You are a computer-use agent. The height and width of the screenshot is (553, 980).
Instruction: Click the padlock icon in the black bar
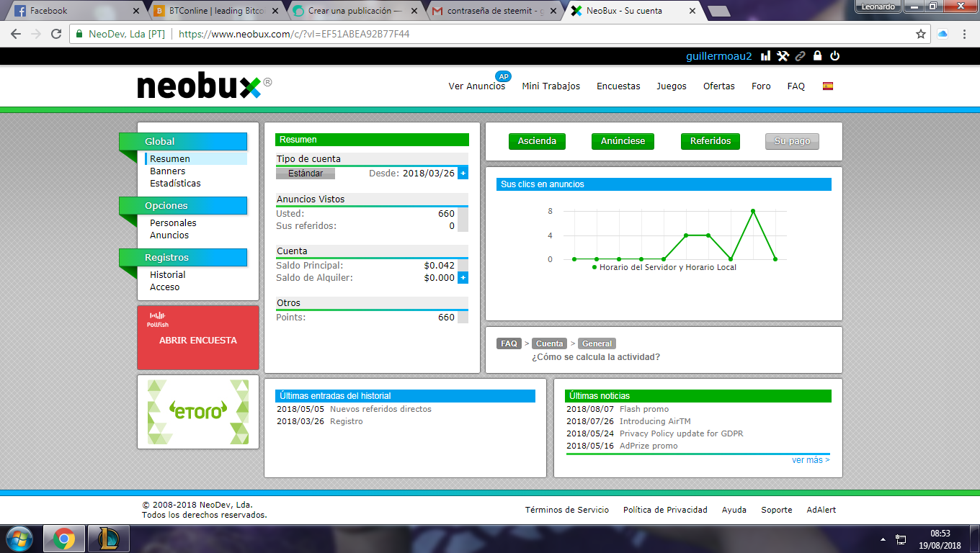pyautogui.click(x=817, y=55)
